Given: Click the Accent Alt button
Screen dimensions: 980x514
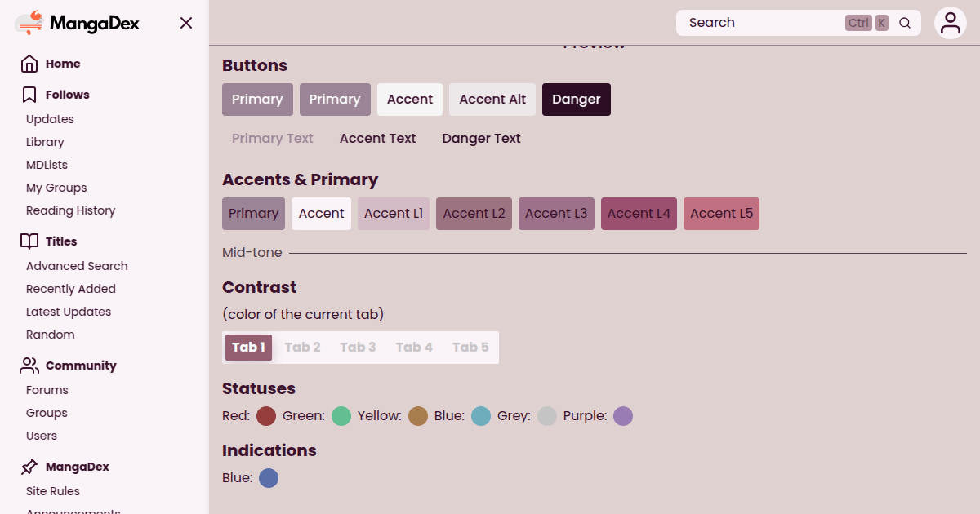Looking at the screenshot, I should [x=492, y=100].
